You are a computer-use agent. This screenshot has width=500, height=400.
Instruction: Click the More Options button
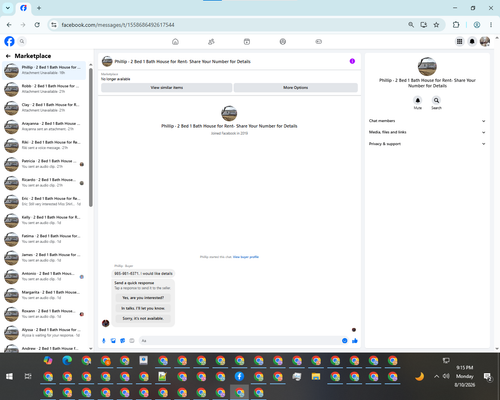[x=296, y=88]
